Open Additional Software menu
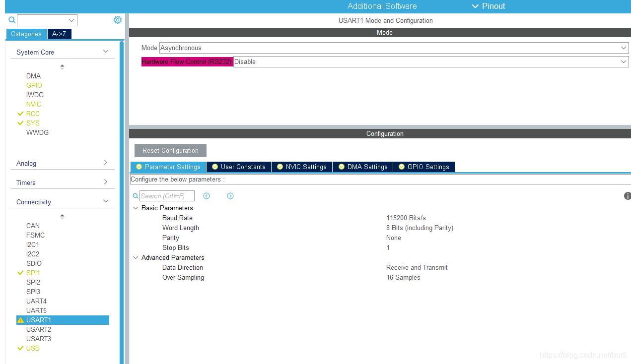Viewport: 631px width, 364px height. click(382, 6)
